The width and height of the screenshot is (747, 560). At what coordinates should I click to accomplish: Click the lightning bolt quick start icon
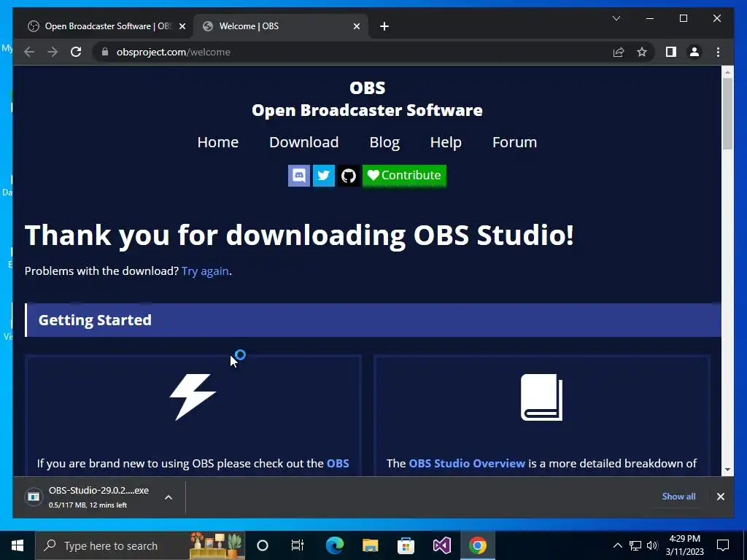(193, 397)
